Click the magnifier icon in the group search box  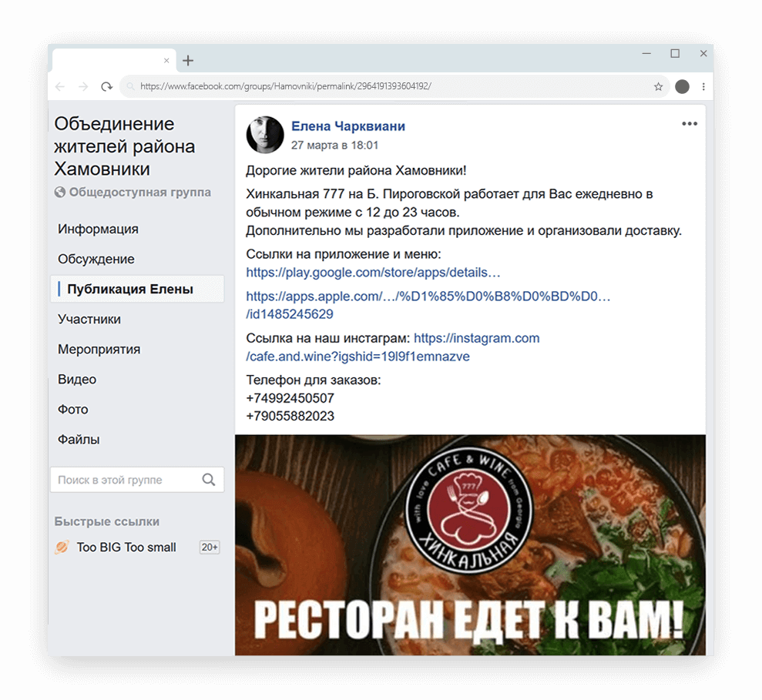(209, 480)
